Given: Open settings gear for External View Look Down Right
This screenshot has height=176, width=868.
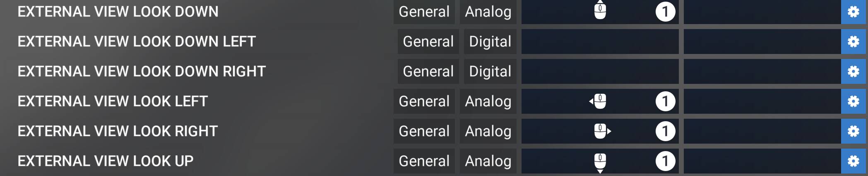Looking at the screenshot, I should pyautogui.click(x=854, y=71).
